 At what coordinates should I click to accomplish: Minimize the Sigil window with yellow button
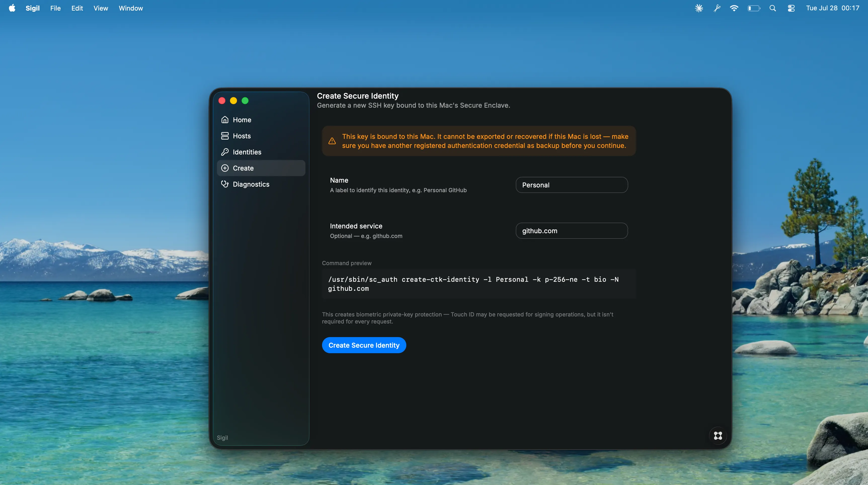click(233, 101)
